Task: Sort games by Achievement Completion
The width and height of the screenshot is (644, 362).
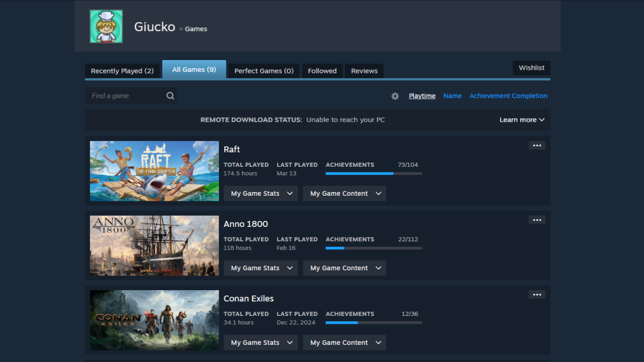Action: (x=508, y=96)
